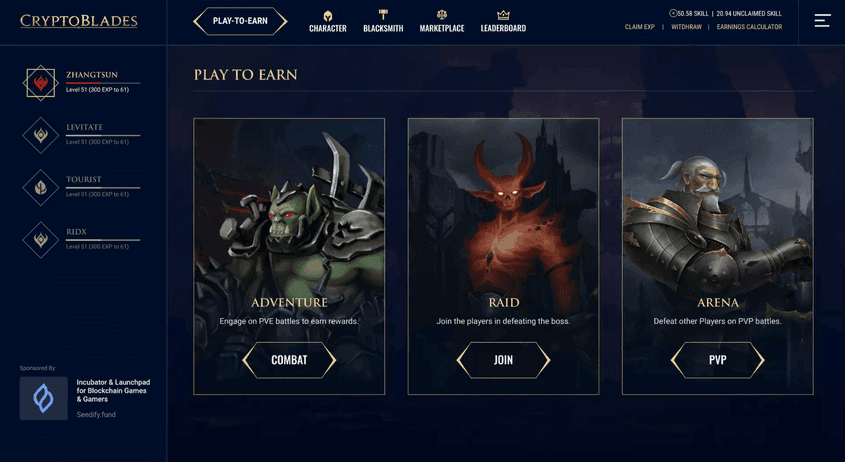Click the Blacksmith hammer icon

(x=383, y=15)
